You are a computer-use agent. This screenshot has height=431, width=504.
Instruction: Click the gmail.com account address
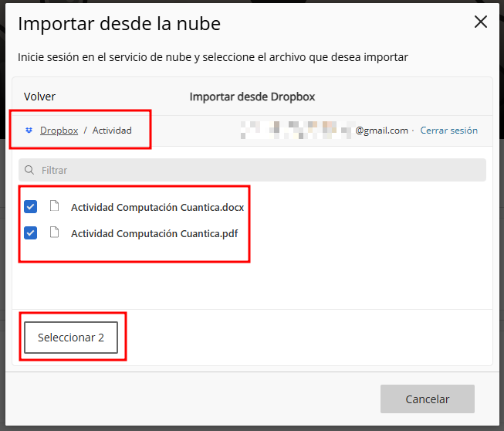(381, 131)
